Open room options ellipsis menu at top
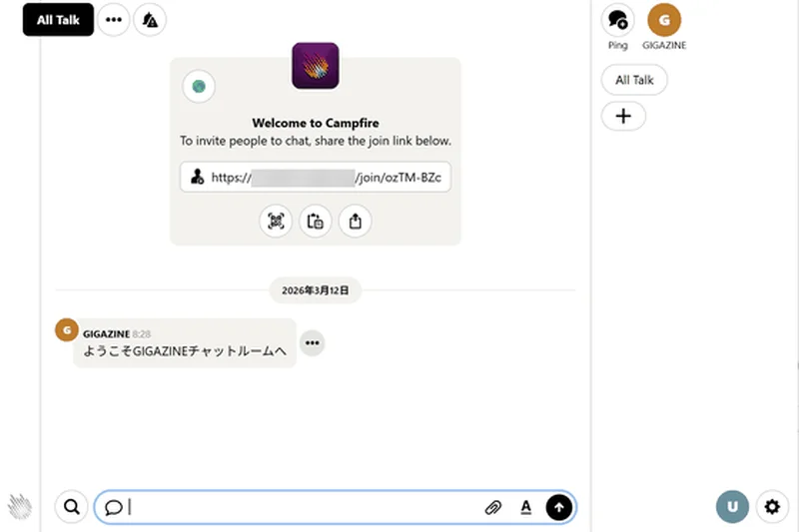The height and width of the screenshot is (532, 799). click(x=114, y=20)
